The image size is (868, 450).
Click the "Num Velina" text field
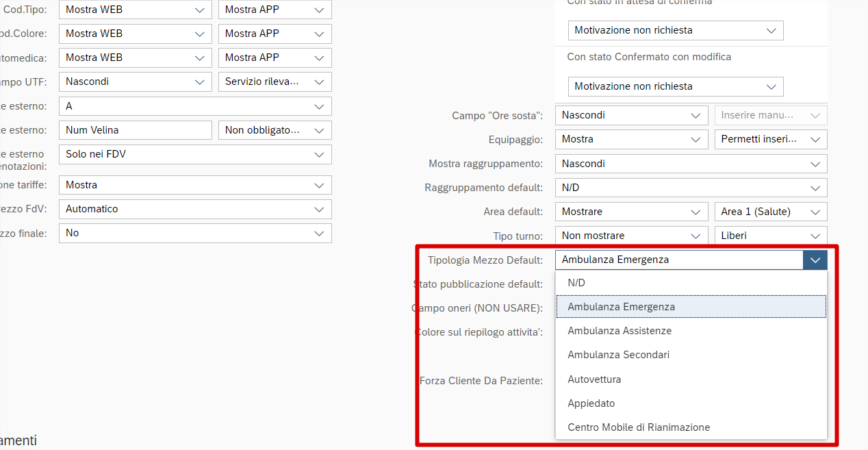click(x=136, y=130)
